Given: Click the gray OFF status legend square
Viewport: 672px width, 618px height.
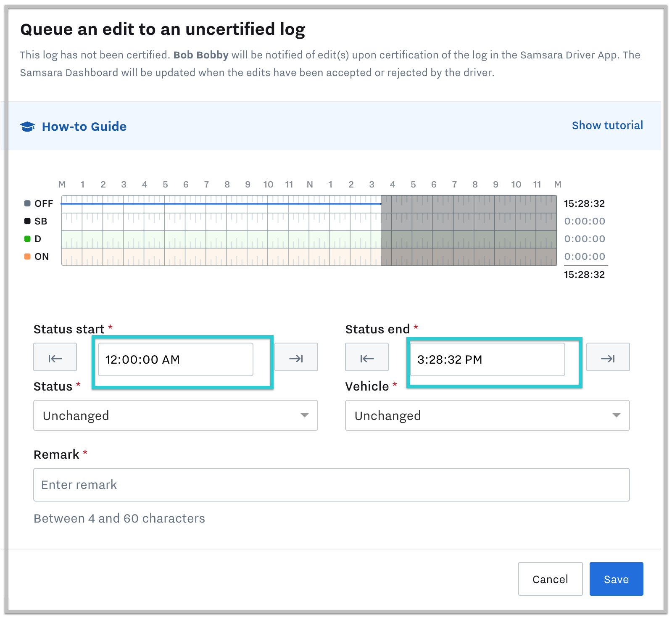Looking at the screenshot, I should point(27,203).
